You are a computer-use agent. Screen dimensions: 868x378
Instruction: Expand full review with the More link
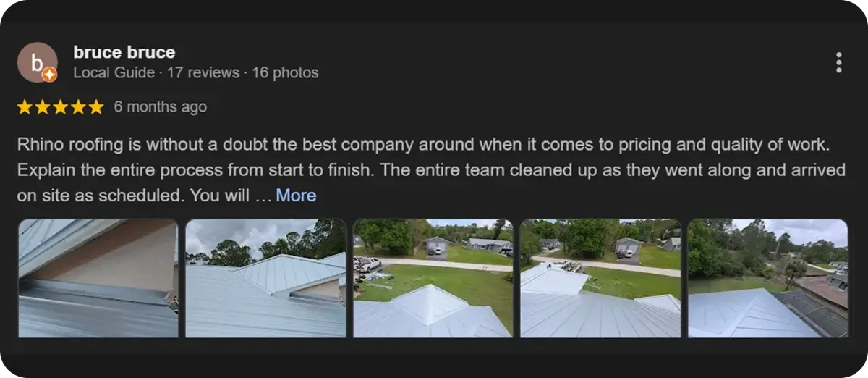296,196
